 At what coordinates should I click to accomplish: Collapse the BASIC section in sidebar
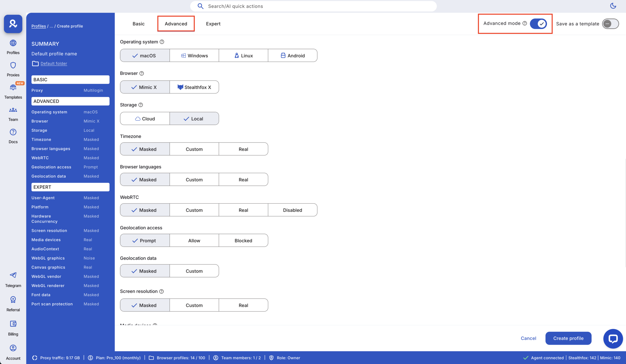tap(70, 79)
